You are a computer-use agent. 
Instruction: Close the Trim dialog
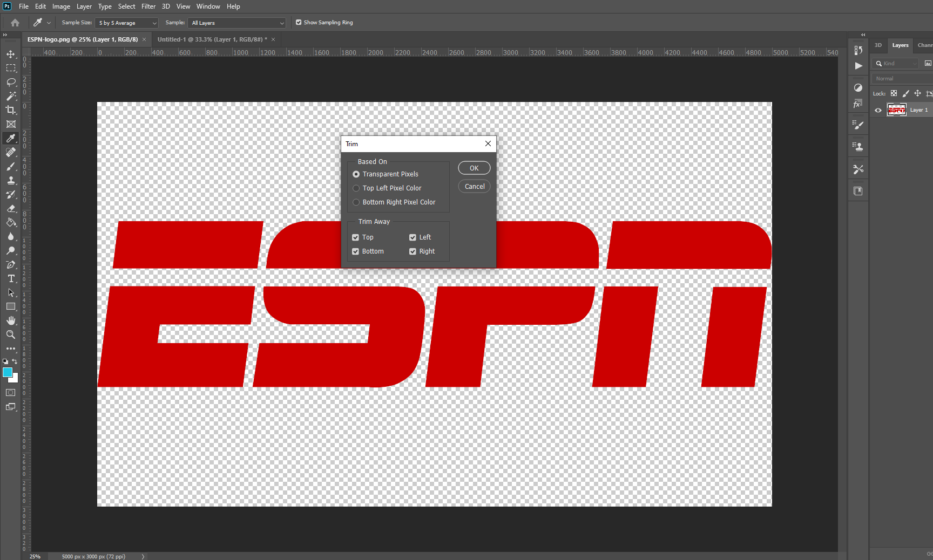click(488, 144)
